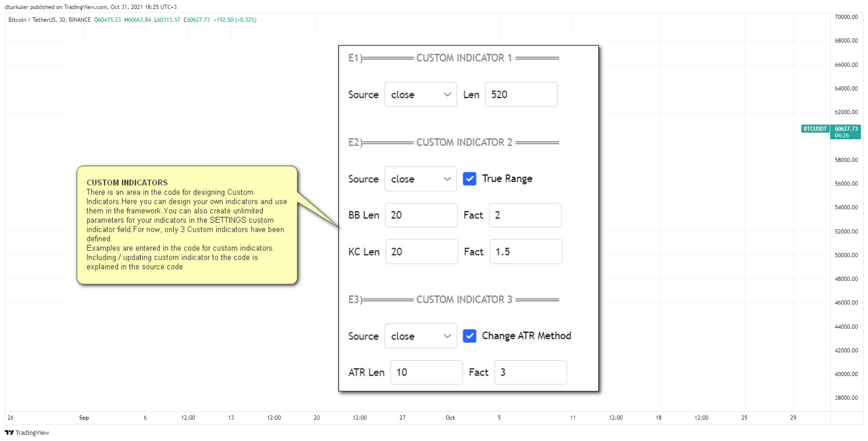Click the KC Len input field
868x441 pixels.
click(x=422, y=252)
